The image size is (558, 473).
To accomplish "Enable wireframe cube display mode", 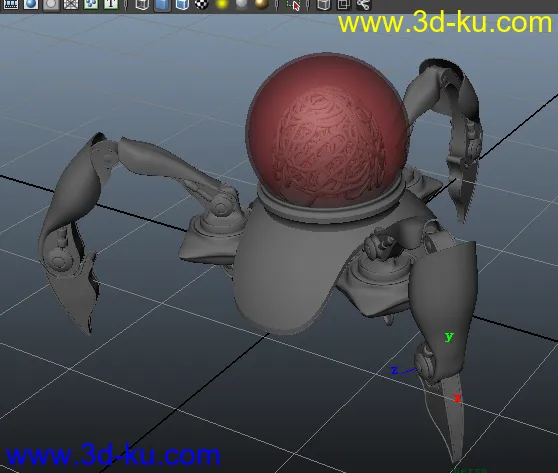I will (x=142, y=4).
